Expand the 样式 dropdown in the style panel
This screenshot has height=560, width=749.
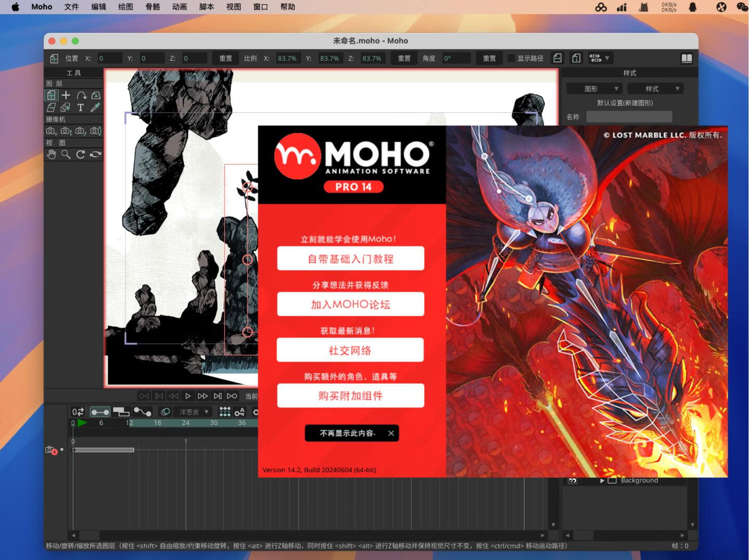655,88
